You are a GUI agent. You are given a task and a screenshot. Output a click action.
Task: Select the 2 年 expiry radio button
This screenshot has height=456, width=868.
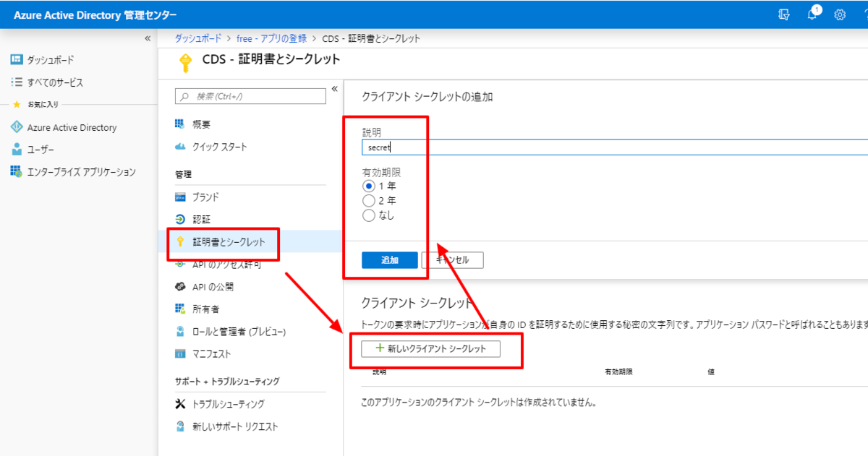[x=369, y=200]
